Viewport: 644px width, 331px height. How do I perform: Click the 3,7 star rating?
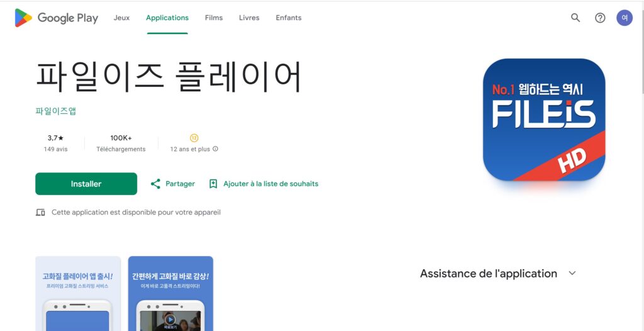(x=55, y=138)
